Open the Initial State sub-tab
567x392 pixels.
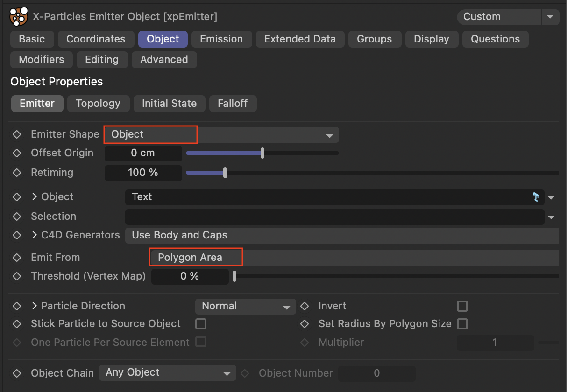169,104
